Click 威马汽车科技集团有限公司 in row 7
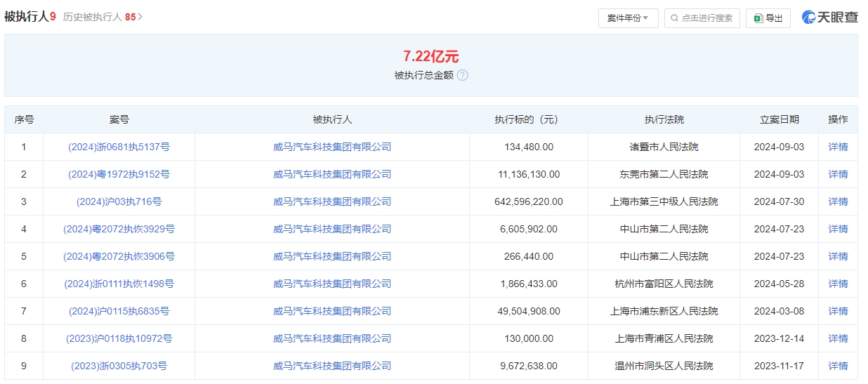The width and height of the screenshot is (868, 384). point(332,311)
